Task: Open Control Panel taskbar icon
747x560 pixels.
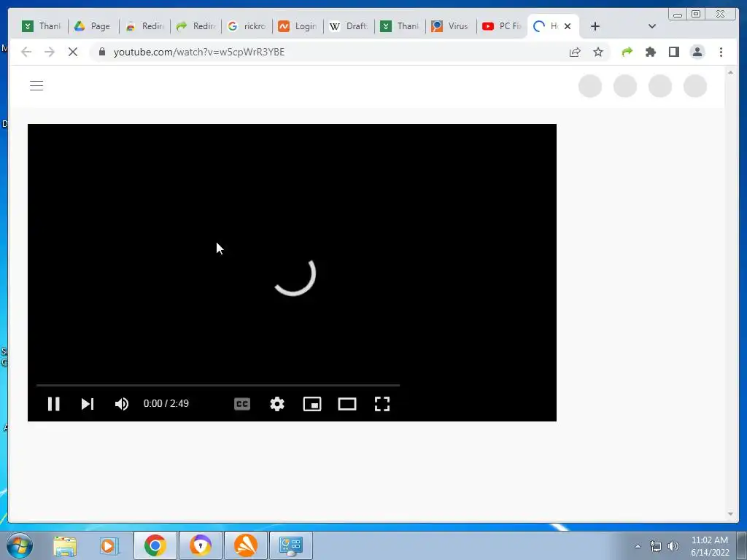Action: pyautogui.click(x=291, y=545)
